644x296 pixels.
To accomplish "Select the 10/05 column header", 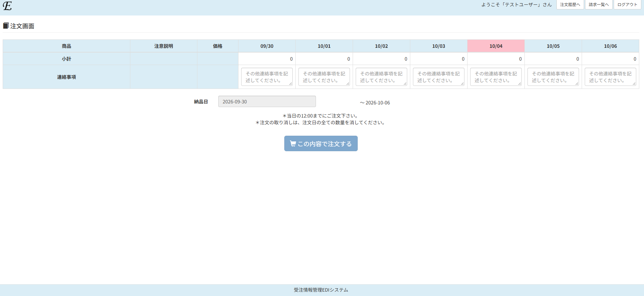I will click(553, 46).
